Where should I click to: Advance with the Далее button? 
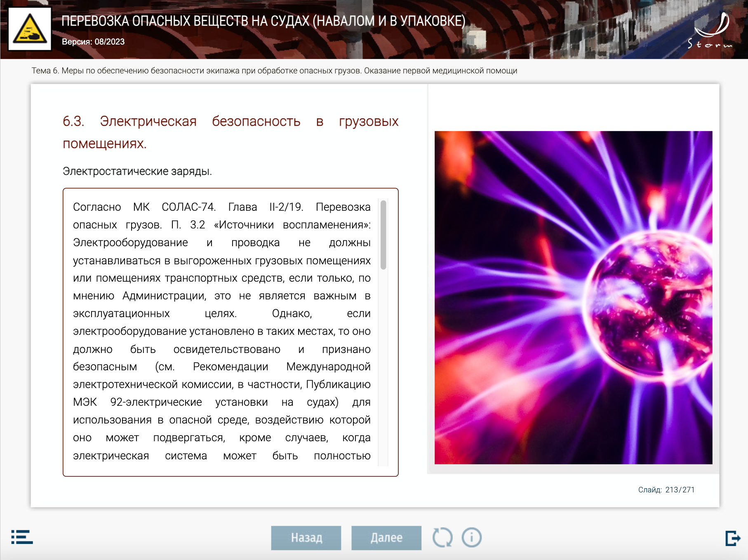coord(386,538)
